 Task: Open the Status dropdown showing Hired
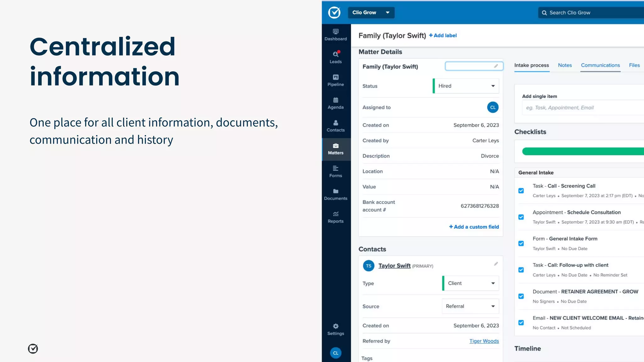pos(466,86)
